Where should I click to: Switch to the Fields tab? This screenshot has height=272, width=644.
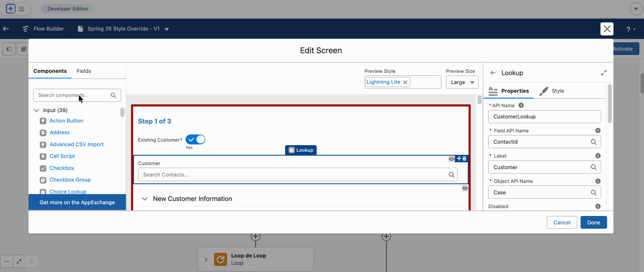[84, 71]
